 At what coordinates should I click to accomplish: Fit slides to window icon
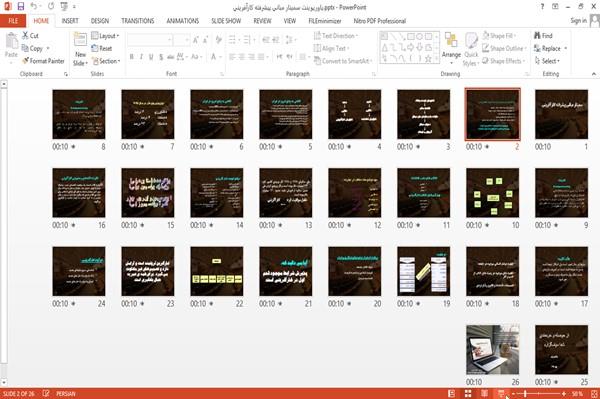click(x=594, y=393)
